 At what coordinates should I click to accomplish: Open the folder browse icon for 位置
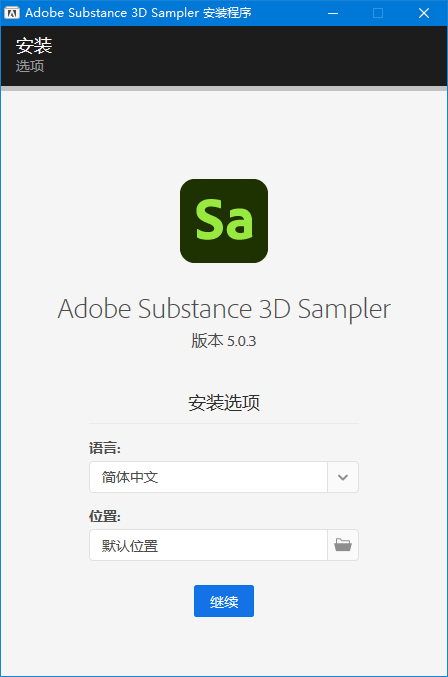343,545
